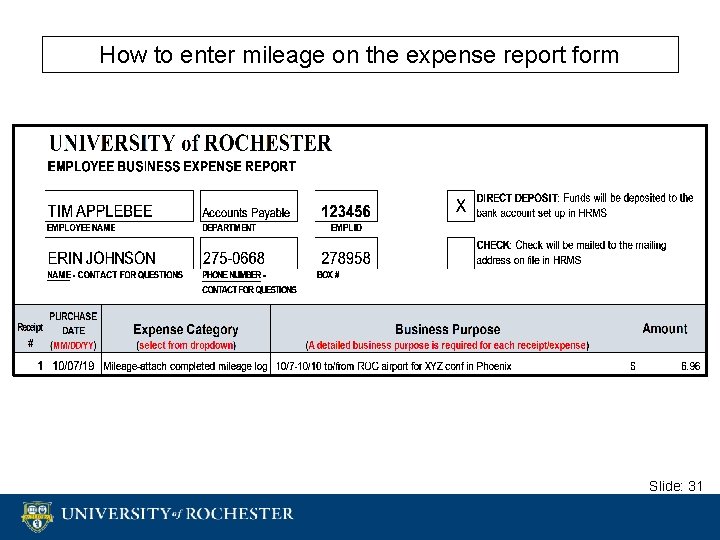This screenshot has height=540, width=720.
Task: Click the UNIVERSITY of ROCHESTER form heading
Action: (x=190, y=143)
